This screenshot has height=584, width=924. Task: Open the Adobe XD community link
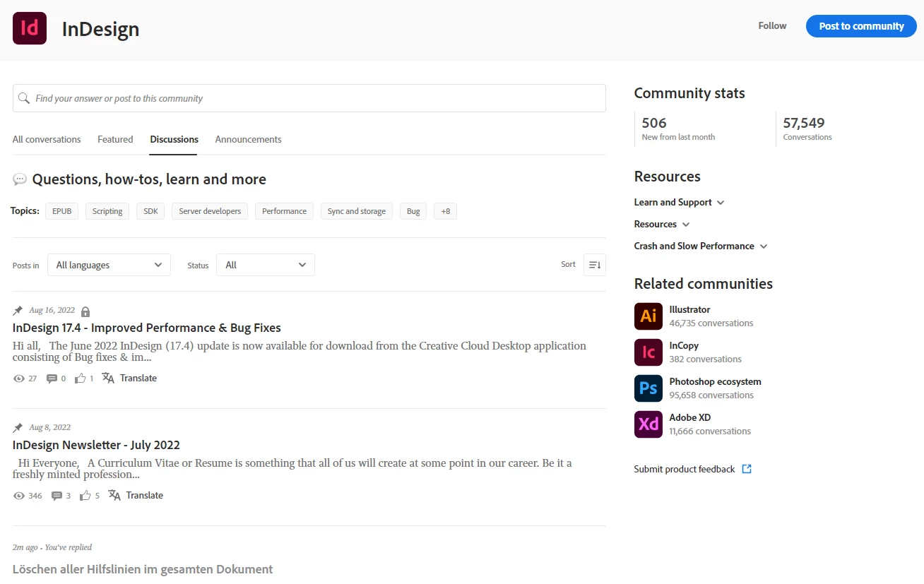689,417
